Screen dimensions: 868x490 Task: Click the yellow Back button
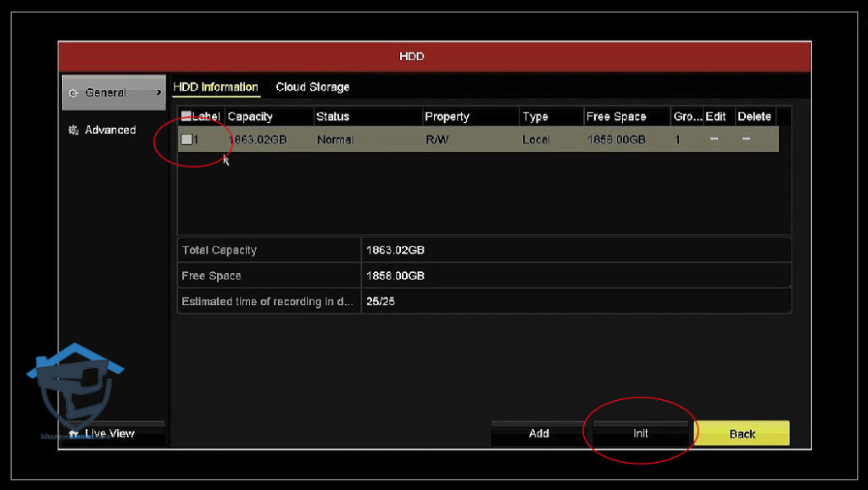(x=742, y=433)
